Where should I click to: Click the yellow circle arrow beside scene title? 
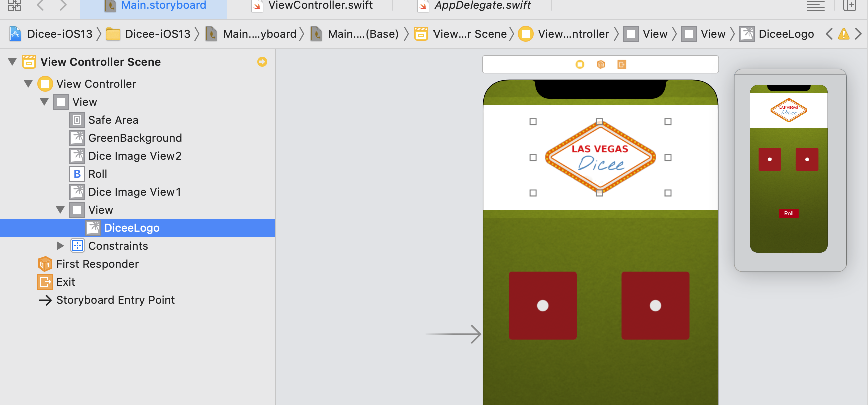[x=262, y=62]
